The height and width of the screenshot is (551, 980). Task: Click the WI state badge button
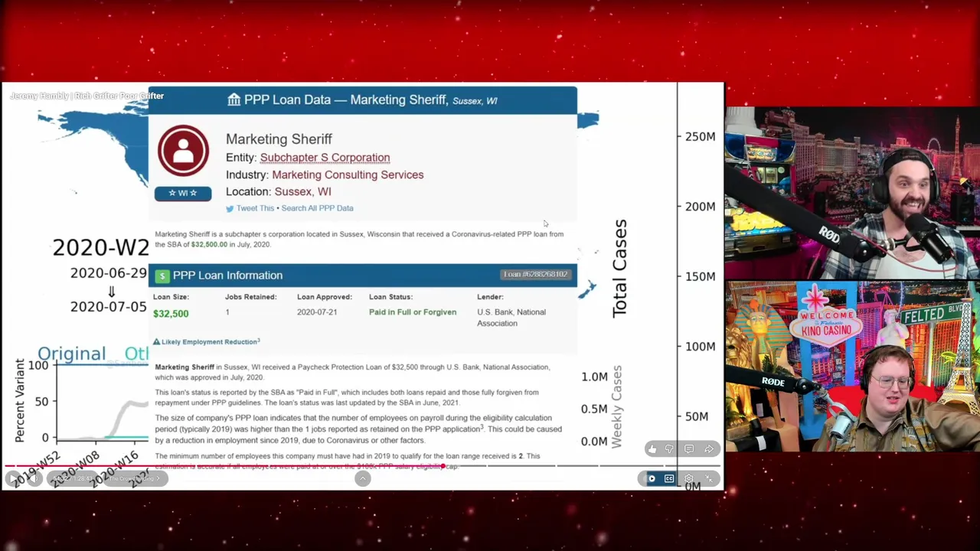tap(183, 193)
